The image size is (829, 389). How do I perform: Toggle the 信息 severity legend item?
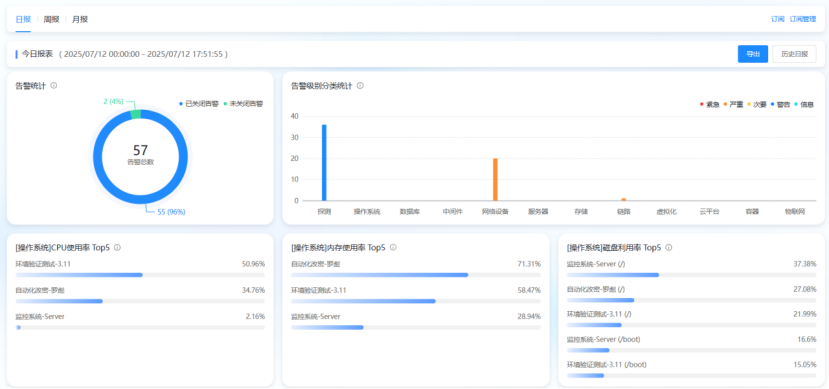coord(804,105)
